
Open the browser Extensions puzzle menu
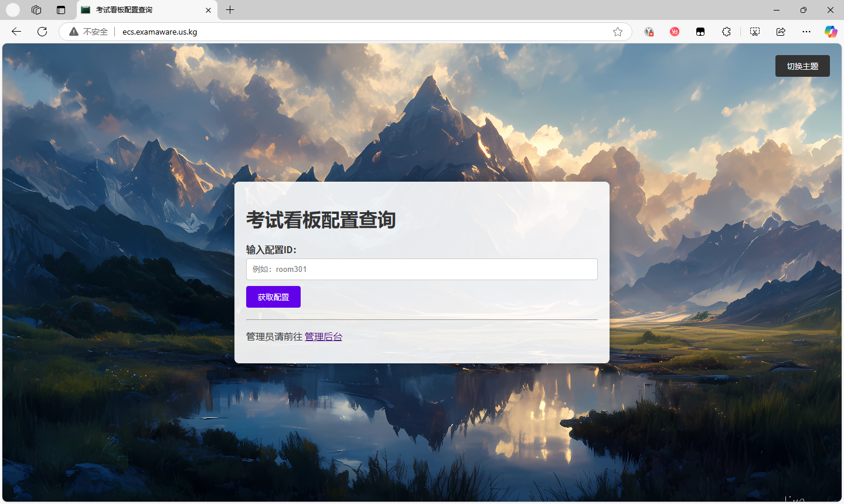726,32
